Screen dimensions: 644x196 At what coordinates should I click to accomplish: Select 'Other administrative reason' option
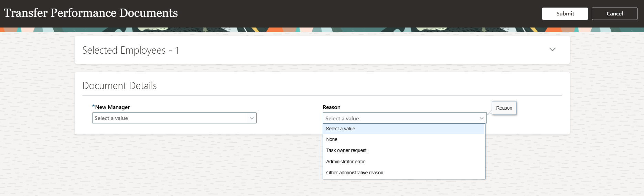point(404,173)
